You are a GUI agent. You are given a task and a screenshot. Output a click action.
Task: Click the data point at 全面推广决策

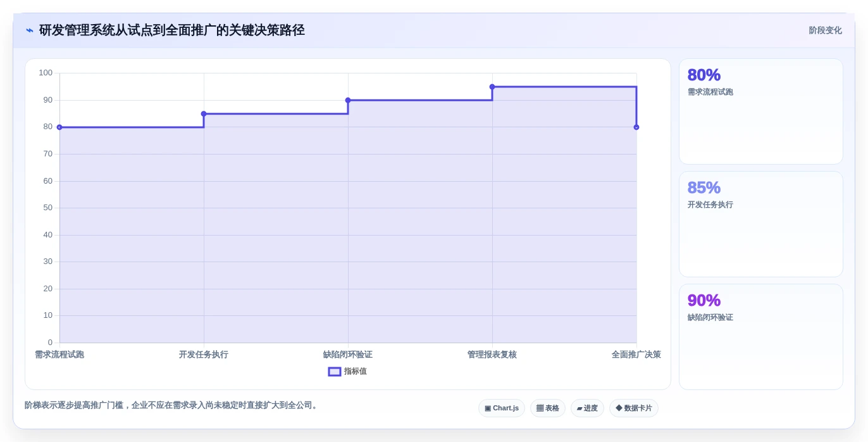(x=636, y=127)
